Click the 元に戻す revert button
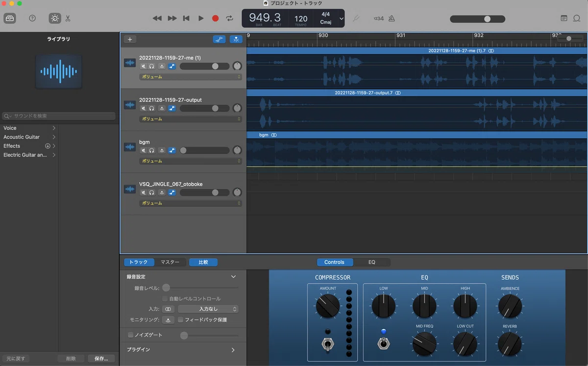Image resolution: width=588 pixels, height=366 pixels. 16,359
